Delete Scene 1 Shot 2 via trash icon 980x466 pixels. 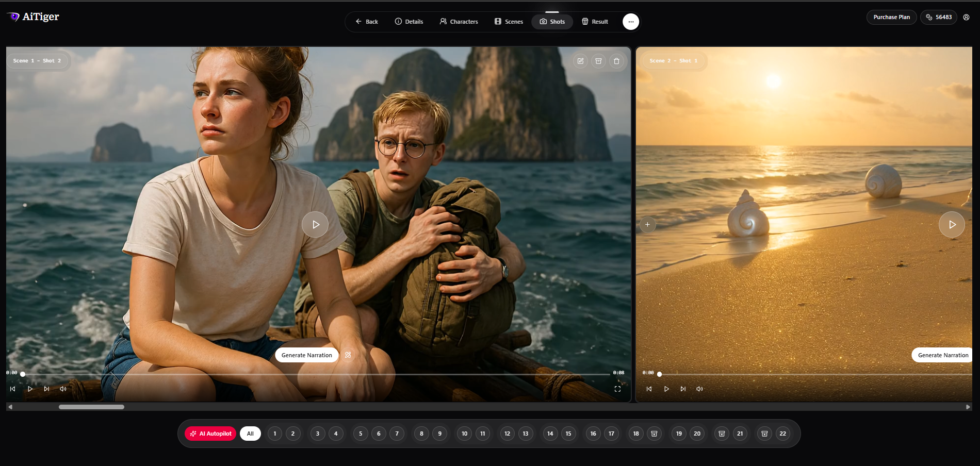[x=616, y=61]
